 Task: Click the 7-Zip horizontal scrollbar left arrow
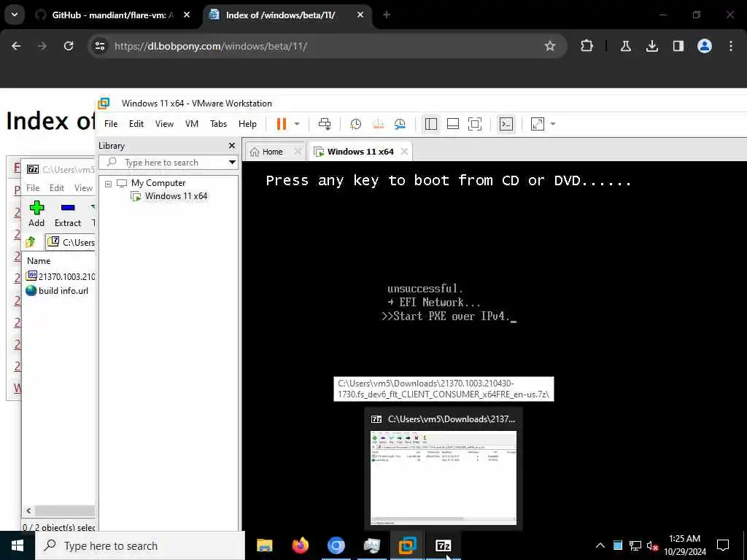28,511
